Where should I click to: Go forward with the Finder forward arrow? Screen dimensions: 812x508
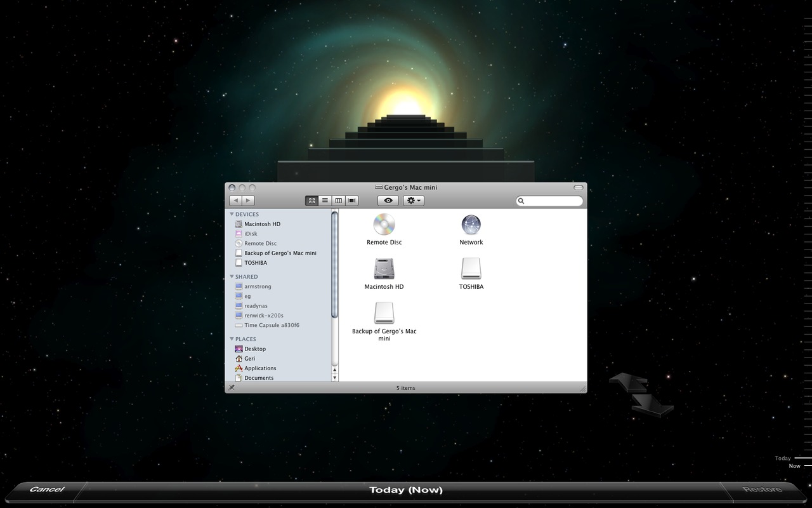point(248,201)
